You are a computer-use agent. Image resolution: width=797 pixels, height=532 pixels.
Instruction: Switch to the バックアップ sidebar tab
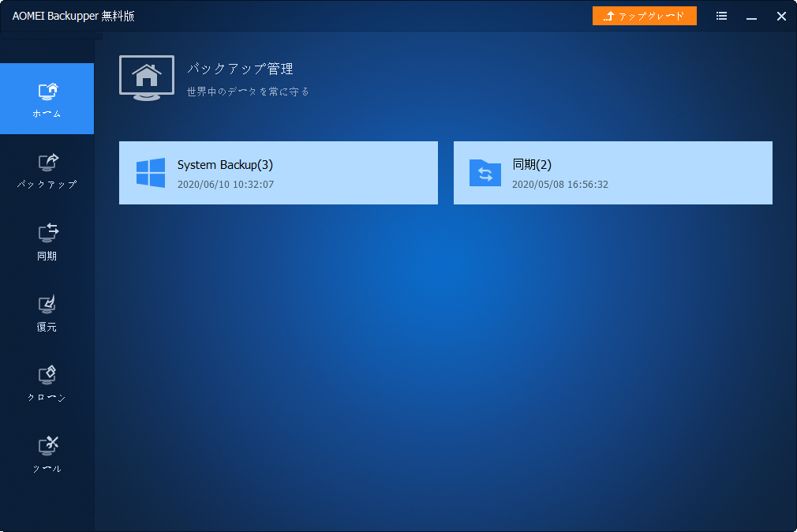click(47, 170)
